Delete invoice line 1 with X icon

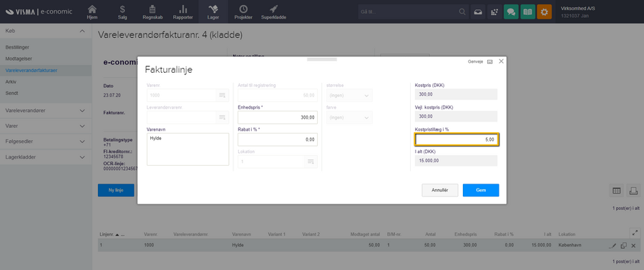[633, 246]
